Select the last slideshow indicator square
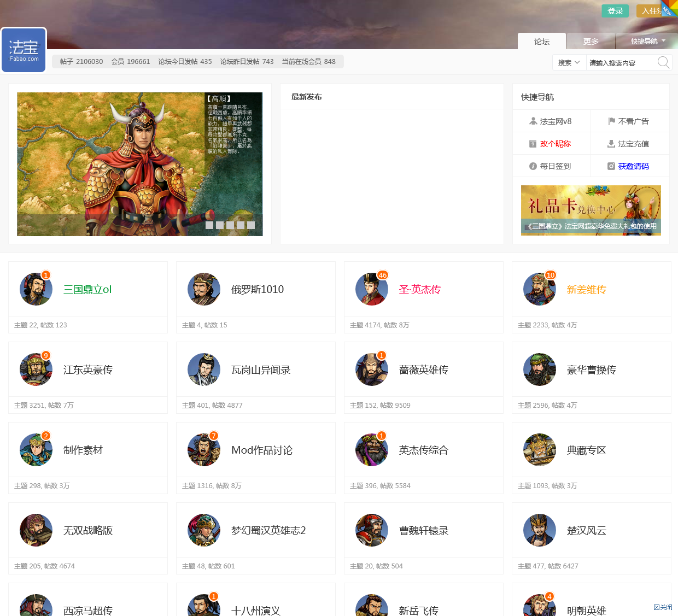The height and width of the screenshot is (616, 678). tap(251, 225)
